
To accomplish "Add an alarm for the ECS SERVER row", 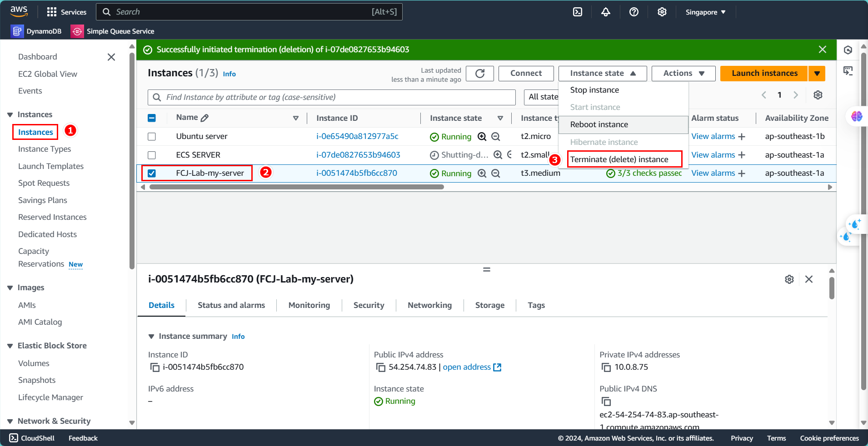I will 742,155.
